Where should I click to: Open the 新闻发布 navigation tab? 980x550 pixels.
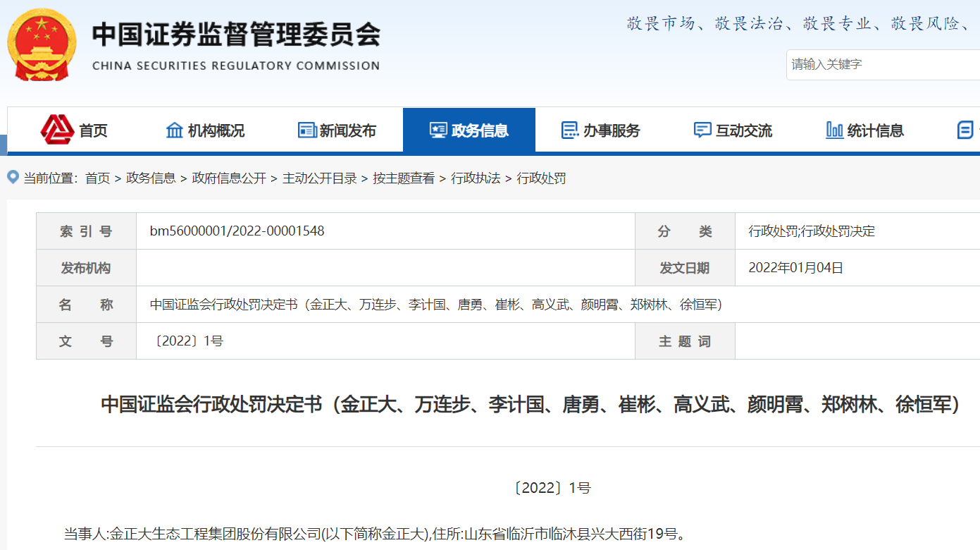click(337, 130)
